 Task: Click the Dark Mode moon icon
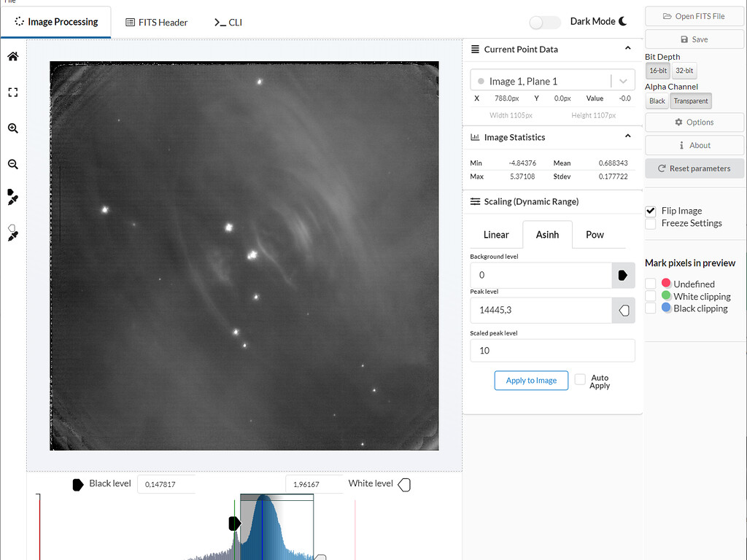pos(623,21)
